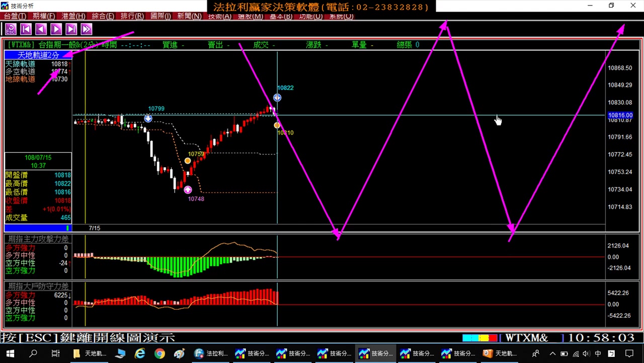Open the 排行(R) menu
This screenshot has width=644, height=363.
(x=132, y=16)
